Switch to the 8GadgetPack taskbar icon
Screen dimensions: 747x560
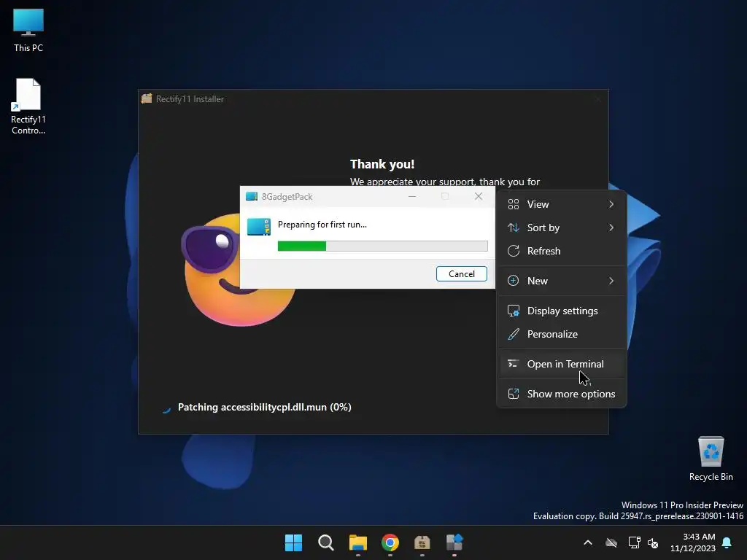(454, 542)
